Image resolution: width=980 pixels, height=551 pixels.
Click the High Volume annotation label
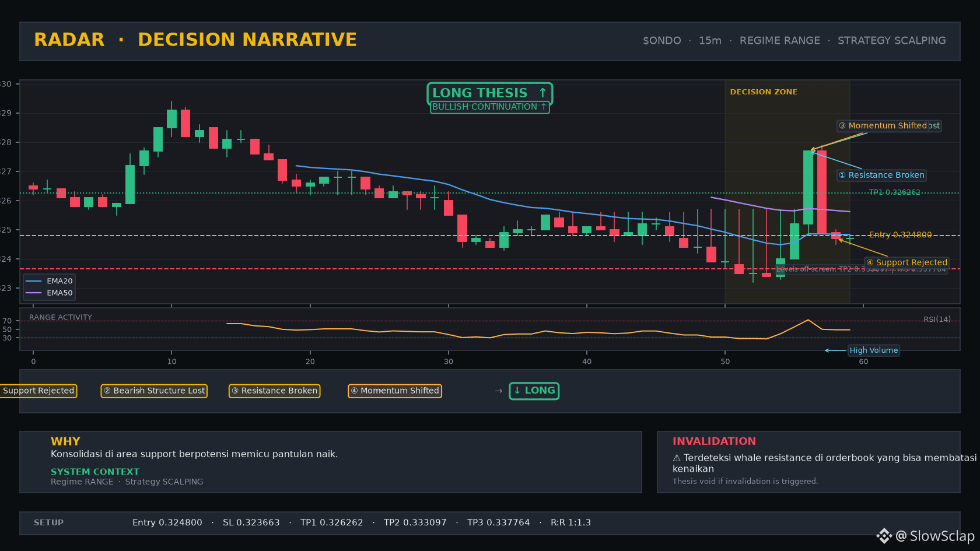tap(873, 350)
